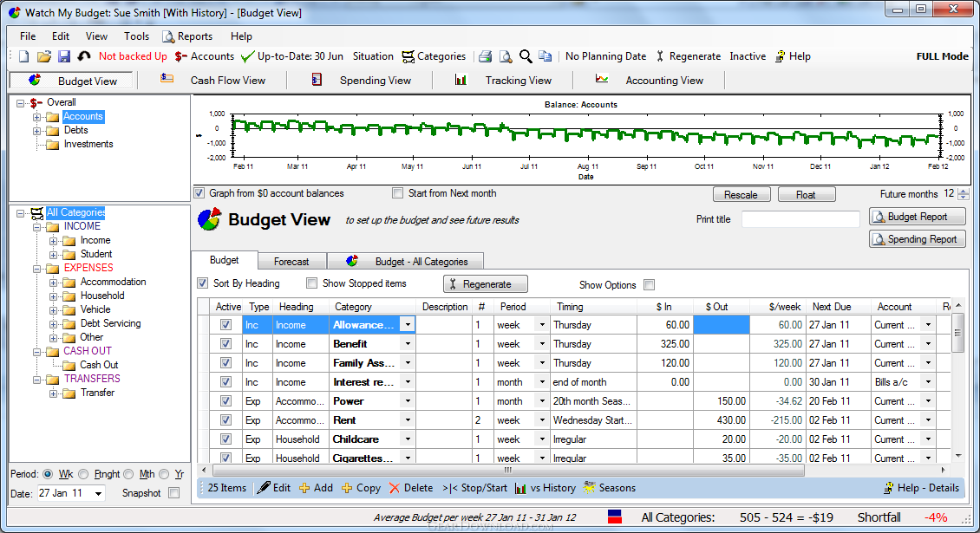This screenshot has height=533, width=980.
Task: Open the Reports menu
Action: point(187,36)
